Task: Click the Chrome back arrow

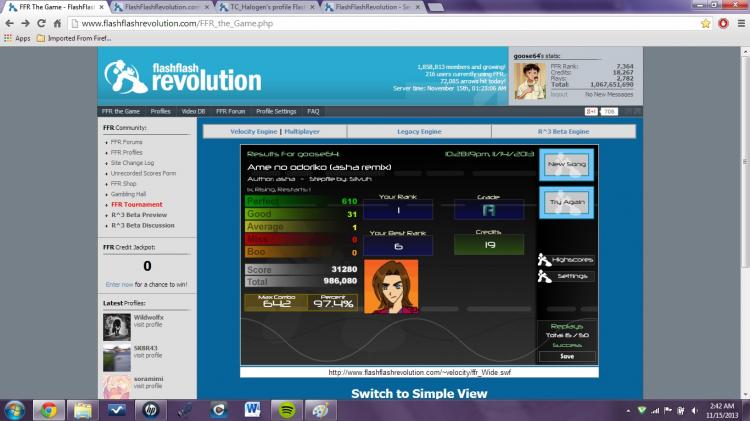Action: click(9, 23)
